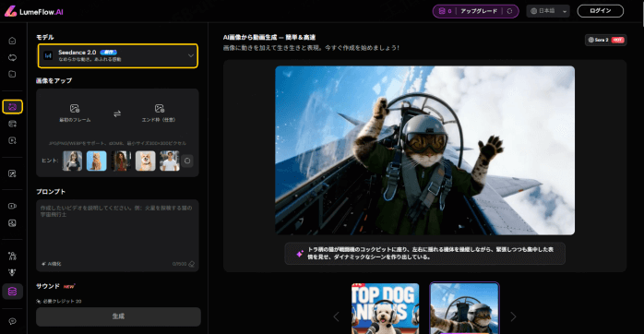
Task: Click the refresh icon inside upgrade pill
Action: pyautogui.click(x=509, y=11)
